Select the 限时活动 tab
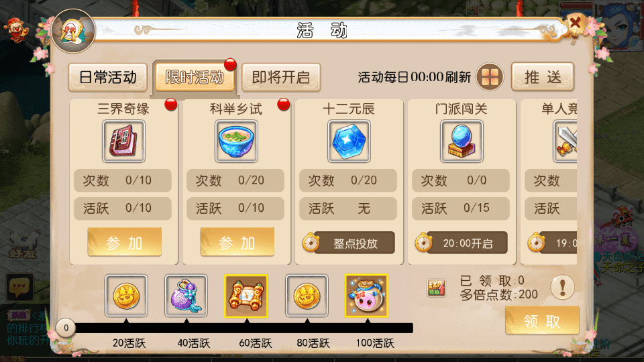 [x=195, y=76]
